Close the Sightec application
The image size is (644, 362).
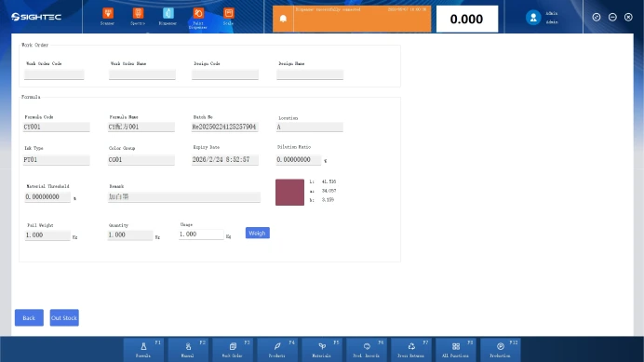[628, 17]
